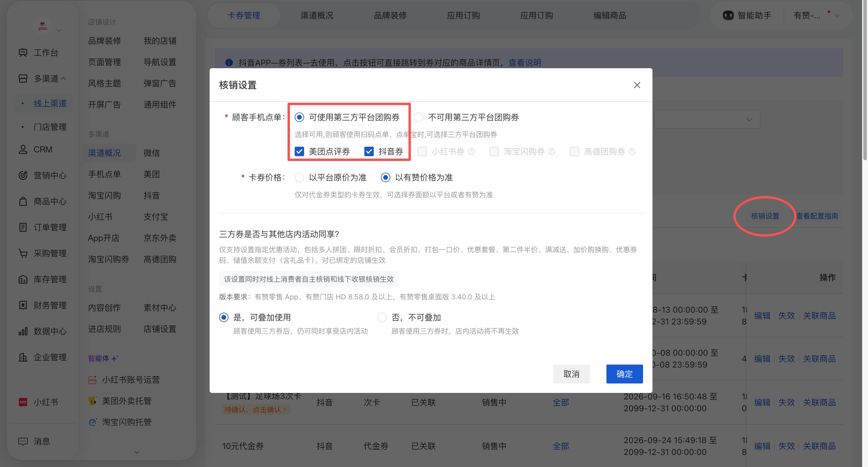Switch to 卡券管理 tab
The image size is (868, 467).
click(x=244, y=16)
